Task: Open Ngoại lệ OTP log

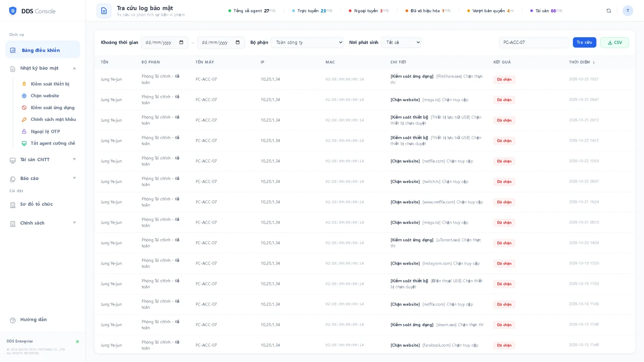Action: click(x=46, y=131)
